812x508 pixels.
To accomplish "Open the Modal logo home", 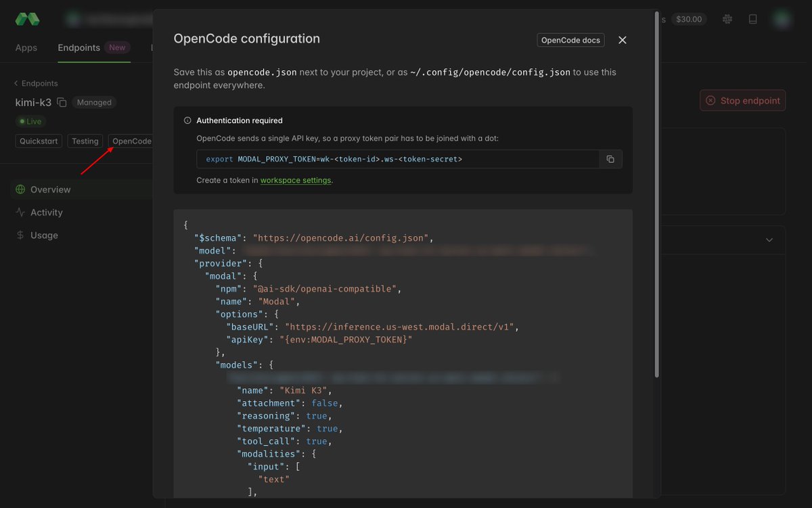I will 27,19.
